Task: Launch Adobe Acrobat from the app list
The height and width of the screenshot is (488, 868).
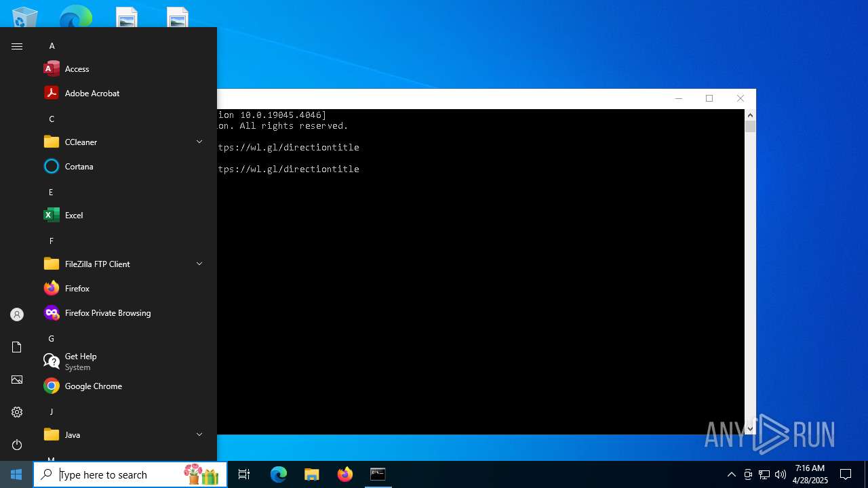Action: [x=124, y=93]
